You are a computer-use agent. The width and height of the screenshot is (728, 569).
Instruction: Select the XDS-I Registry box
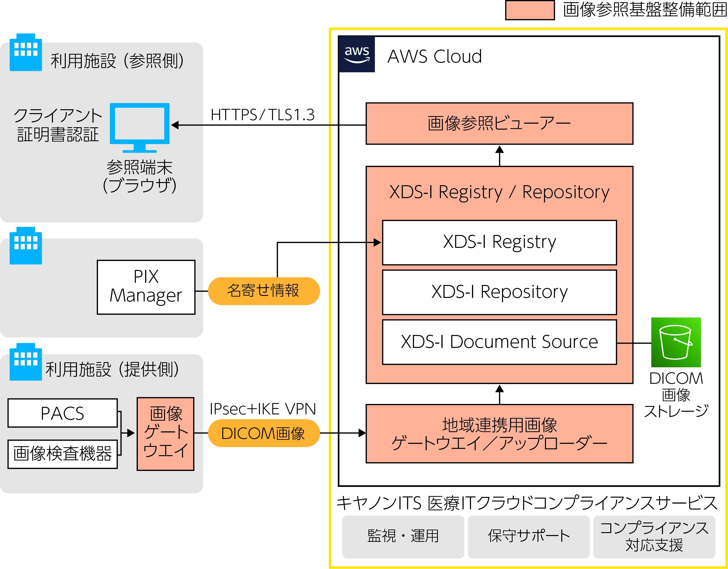(x=499, y=242)
